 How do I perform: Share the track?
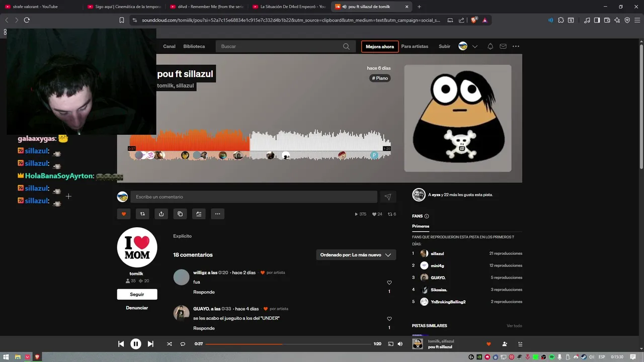(x=161, y=214)
